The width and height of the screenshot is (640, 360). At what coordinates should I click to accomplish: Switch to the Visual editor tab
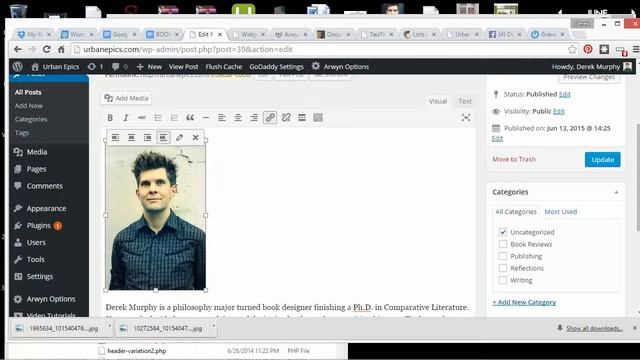[x=438, y=101]
